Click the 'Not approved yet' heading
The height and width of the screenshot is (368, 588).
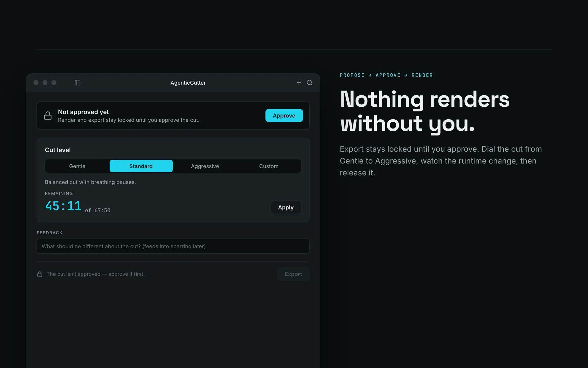coord(83,112)
